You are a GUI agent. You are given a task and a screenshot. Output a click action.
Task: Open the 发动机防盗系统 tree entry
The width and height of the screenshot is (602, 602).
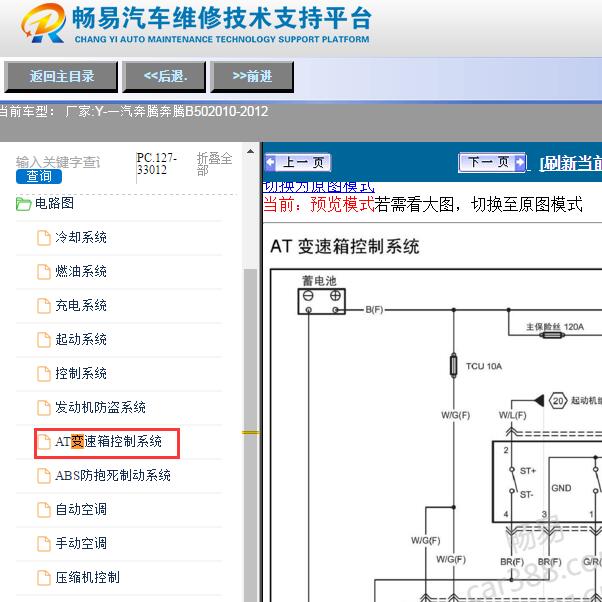click(x=100, y=407)
